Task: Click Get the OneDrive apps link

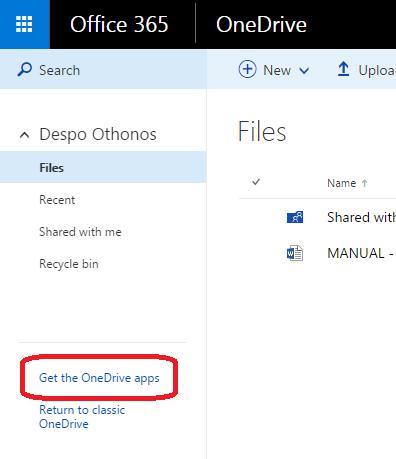Action: pos(99,378)
